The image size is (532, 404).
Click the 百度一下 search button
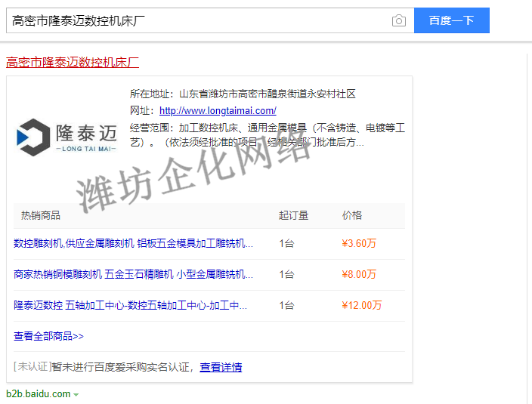click(x=451, y=20)
